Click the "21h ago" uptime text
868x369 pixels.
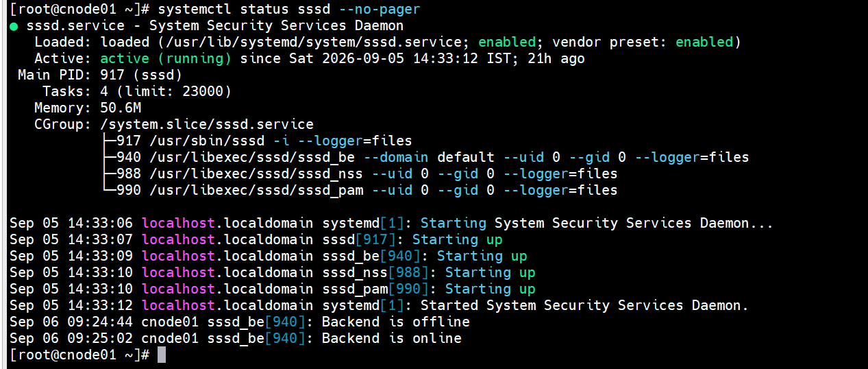click(556, 58)
